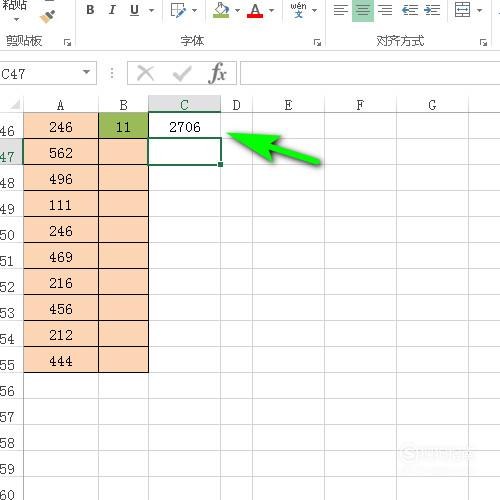The image size is (500, 500).
Task: Select cell A48 with 496
Action: click(61, 178)
